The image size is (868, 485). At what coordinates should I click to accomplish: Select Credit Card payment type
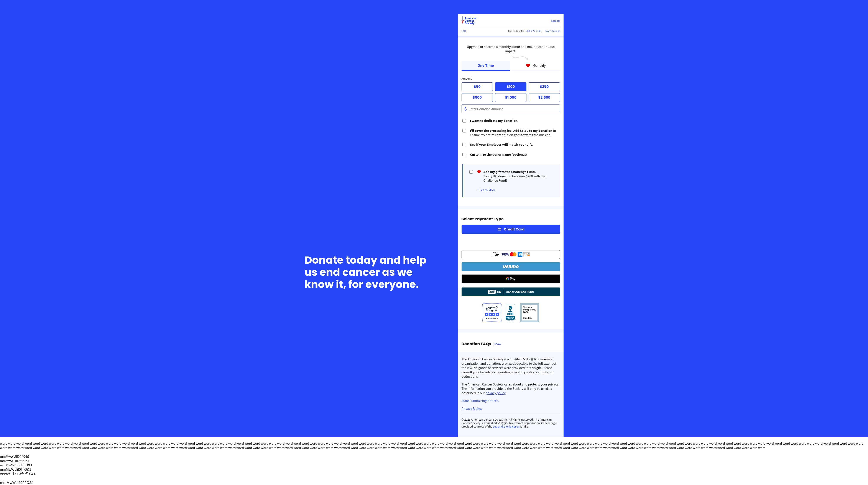coord(510,229)
